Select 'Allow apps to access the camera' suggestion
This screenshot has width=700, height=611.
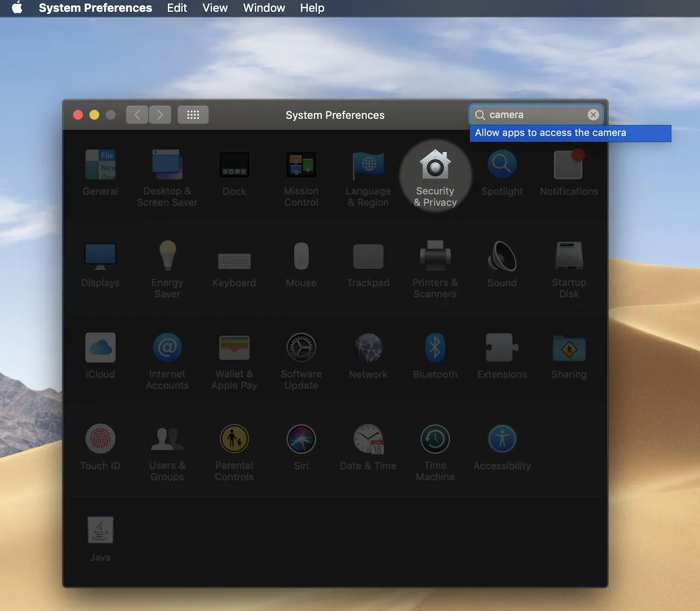pyautogui.click(x=570, y=133)
